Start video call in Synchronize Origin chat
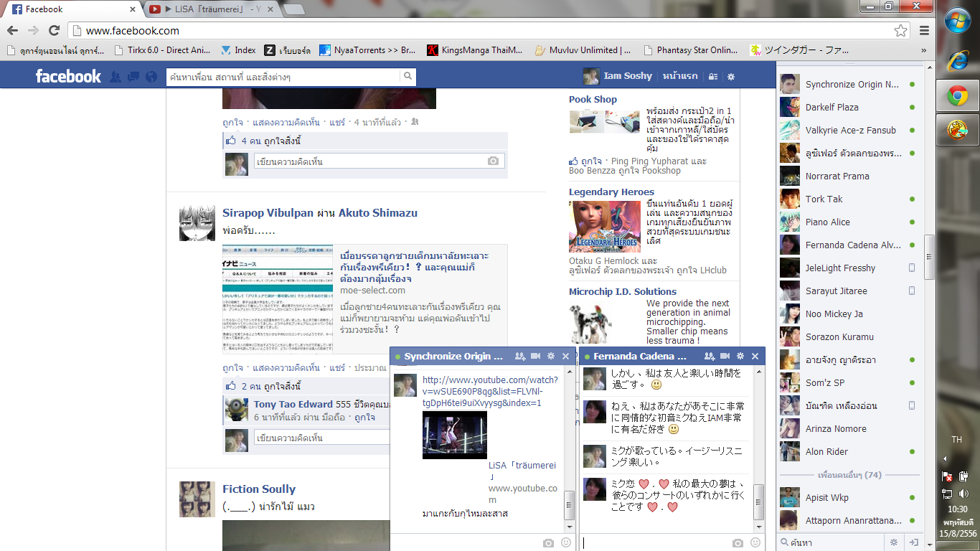 coord(536,356)
